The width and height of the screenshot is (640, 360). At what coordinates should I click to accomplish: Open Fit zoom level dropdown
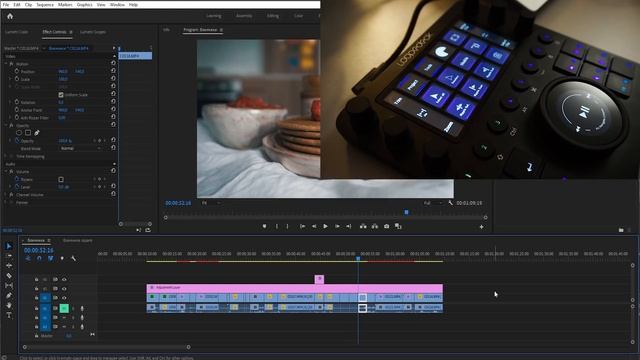click(x=211, y=202)
